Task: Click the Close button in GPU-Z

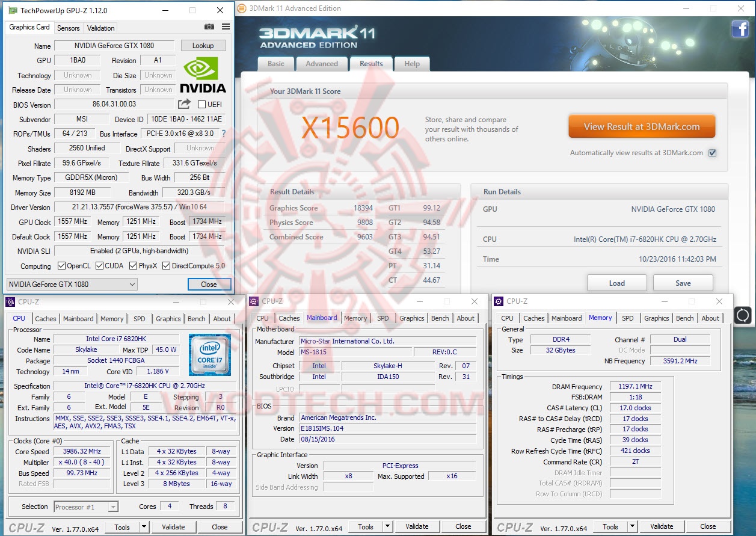Action: tap(209, 285)
